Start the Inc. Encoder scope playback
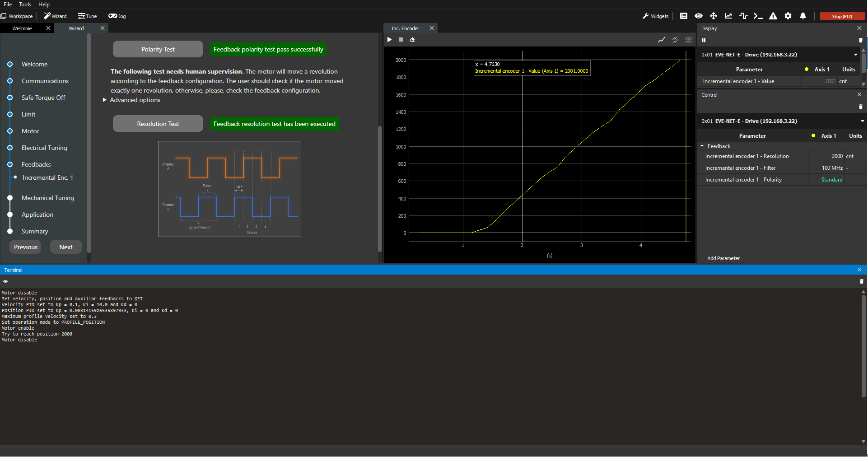 point(389,40)
